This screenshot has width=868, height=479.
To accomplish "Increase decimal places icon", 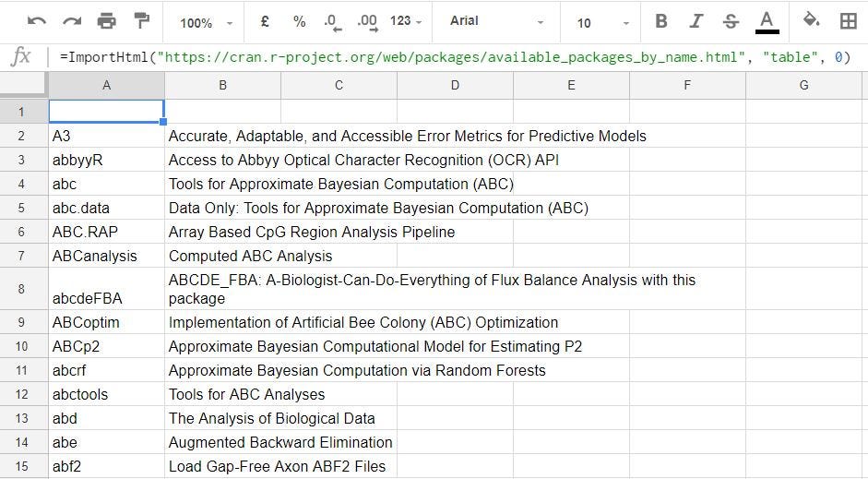I will coord(367,22).
